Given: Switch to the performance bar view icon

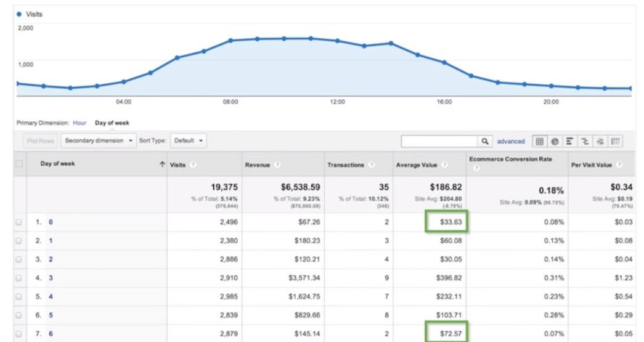Looking at the screenshot, I should tap(569, 141).
